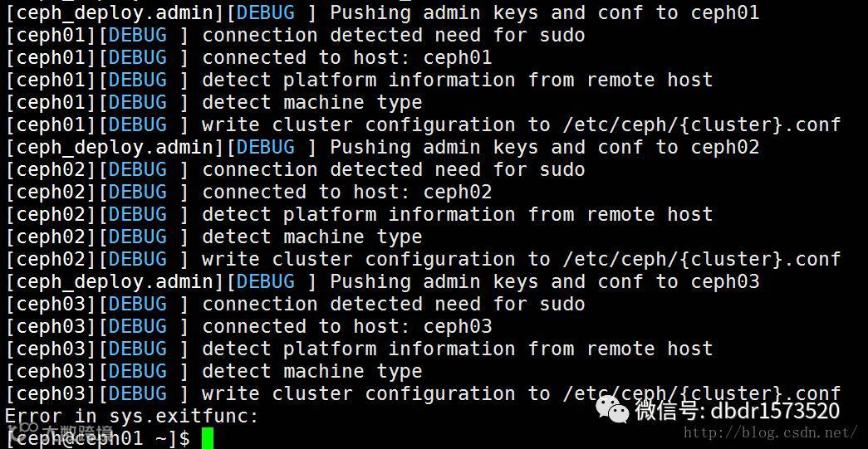Click ceph03 'connection detected need for sudo' line
Image resolution: width=868 pixels, height=449 pixels.
(393, 304)
